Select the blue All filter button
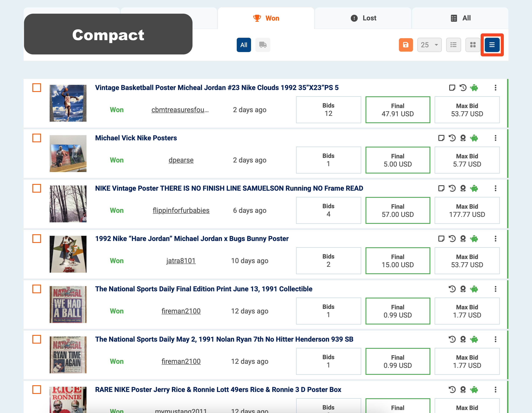Image resolution: width=532 pixels, height=413 pixels. coord(244,45)
